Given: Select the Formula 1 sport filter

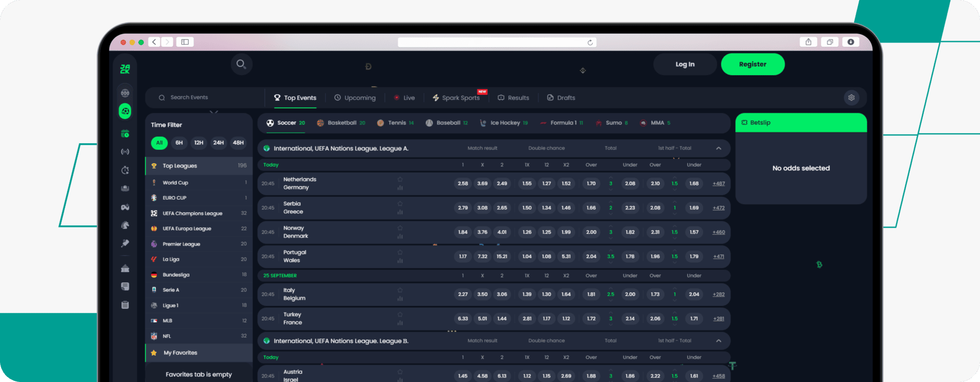Looking at the screenshot, I should click(x=561, y=123).
